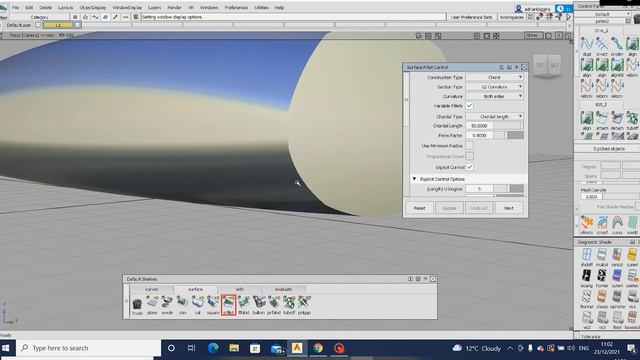Click the Chordal Length value field

(x=479, y=126)
